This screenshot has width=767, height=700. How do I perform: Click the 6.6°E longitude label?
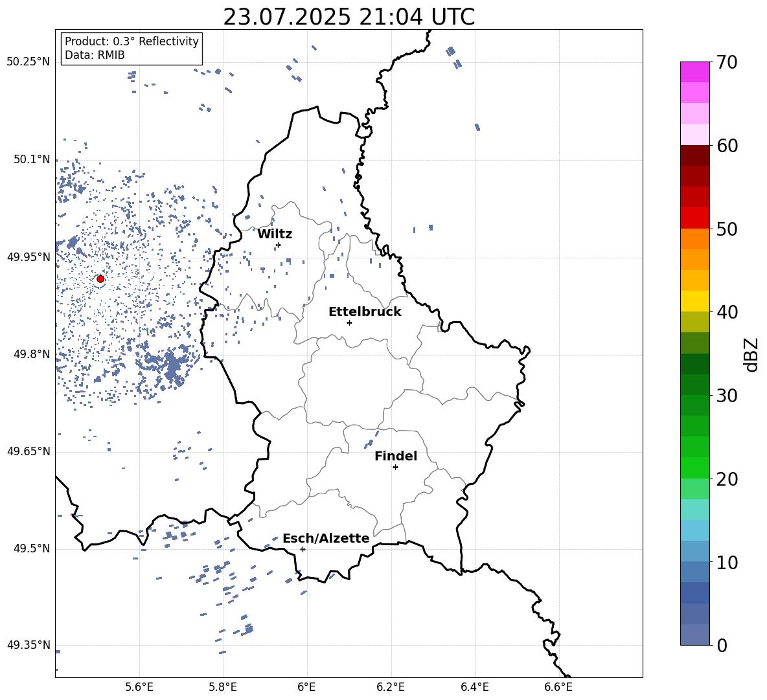[558, 687]
